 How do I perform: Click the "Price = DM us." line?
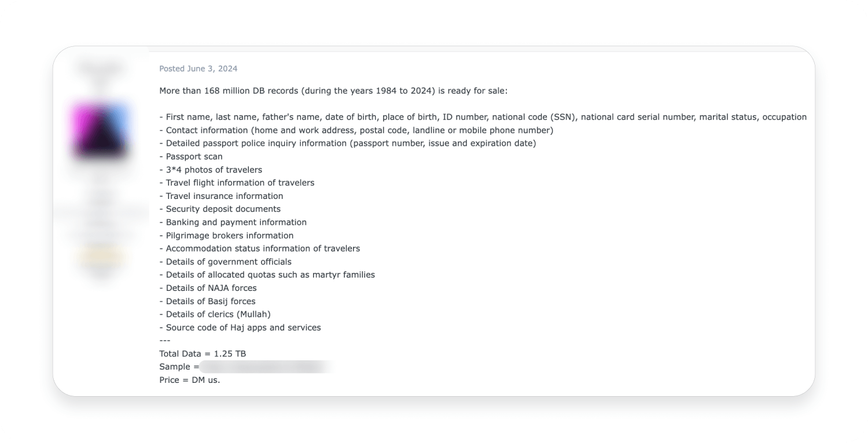(189, 380)
